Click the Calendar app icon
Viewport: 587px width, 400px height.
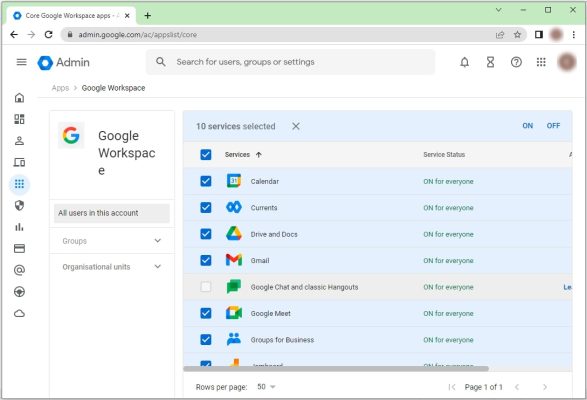[234, 181]
